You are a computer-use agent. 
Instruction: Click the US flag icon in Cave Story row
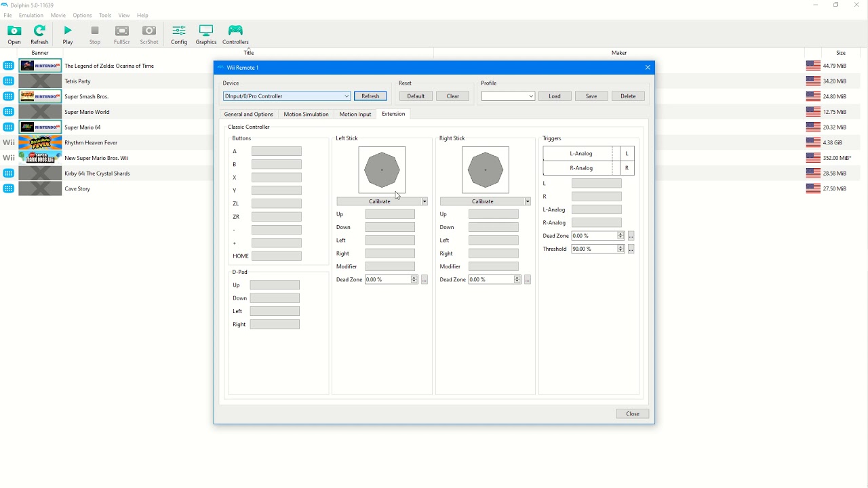[x=813, y=188]
